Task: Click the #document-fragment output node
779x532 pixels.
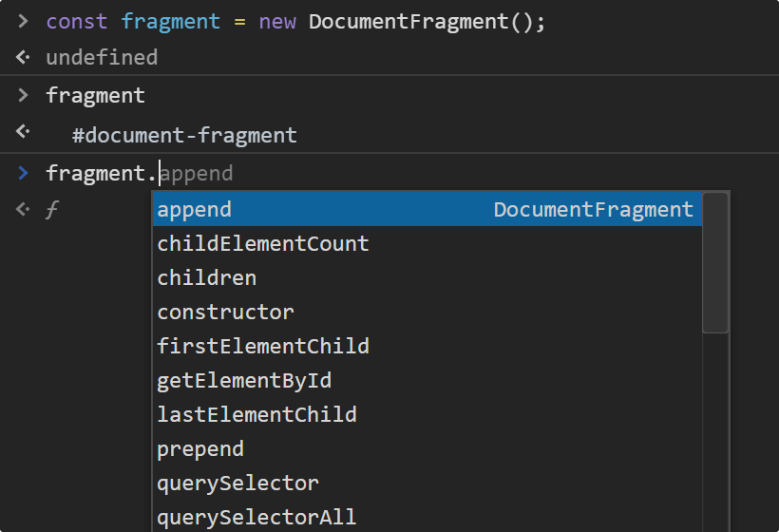Action: 185,136
